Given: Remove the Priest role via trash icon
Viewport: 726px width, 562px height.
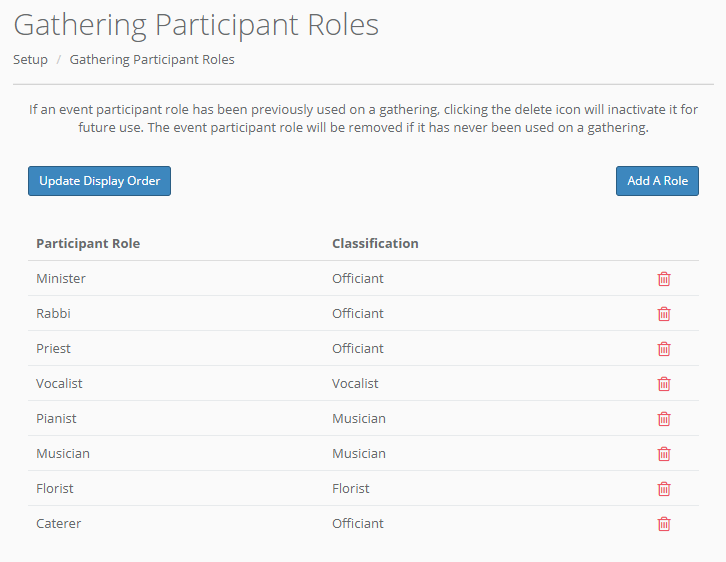Looking at the screenshot, I should point(663,349).
